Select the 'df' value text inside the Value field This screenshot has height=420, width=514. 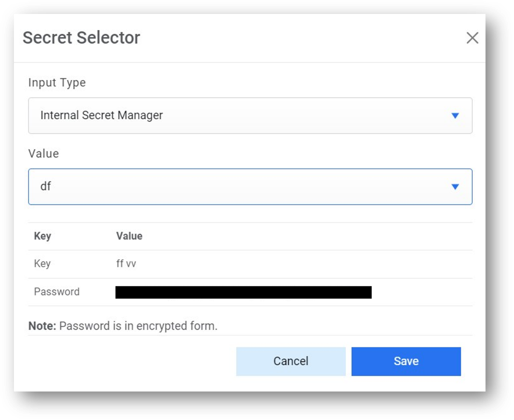pyautogui.click(x=46, y=186)
